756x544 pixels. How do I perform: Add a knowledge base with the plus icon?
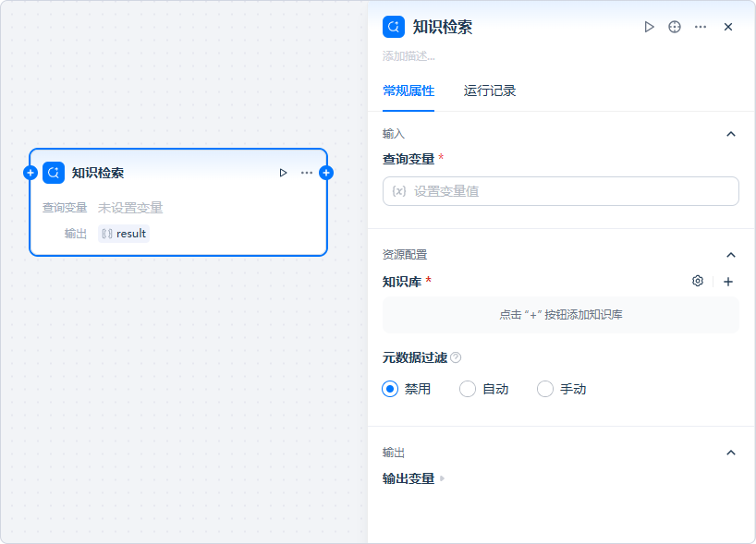[x=728, y=282]
